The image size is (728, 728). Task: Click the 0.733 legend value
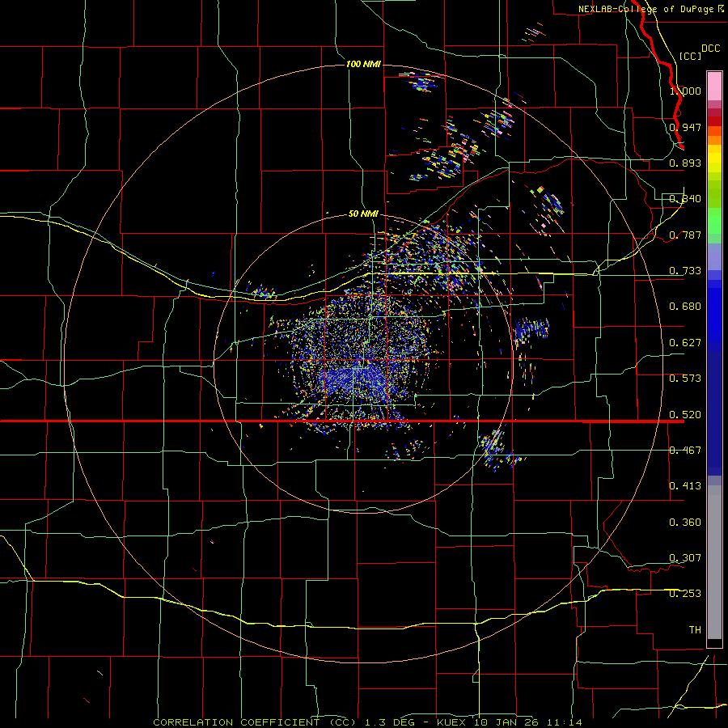click(685, 271)
